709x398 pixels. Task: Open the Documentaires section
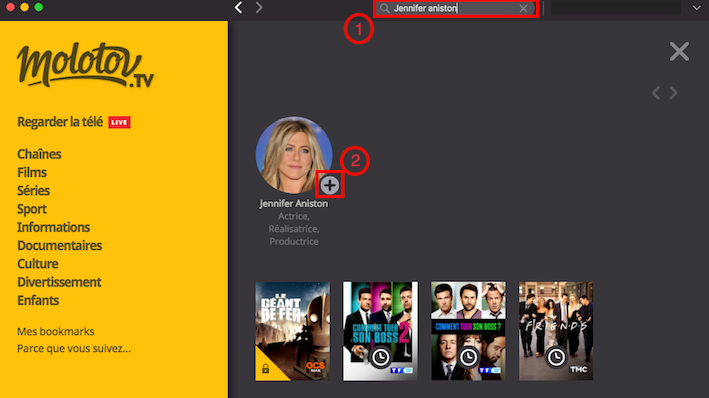[60, 246]
